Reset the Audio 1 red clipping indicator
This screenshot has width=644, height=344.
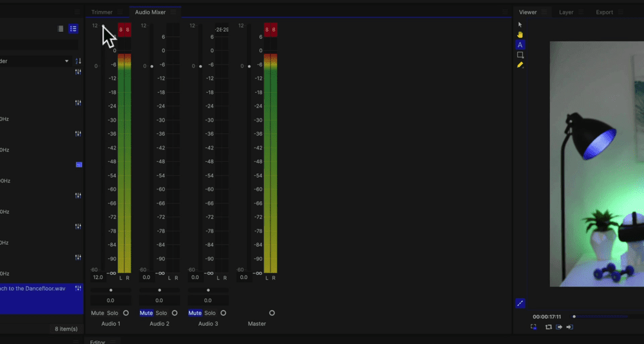click(x=124, y=30)
